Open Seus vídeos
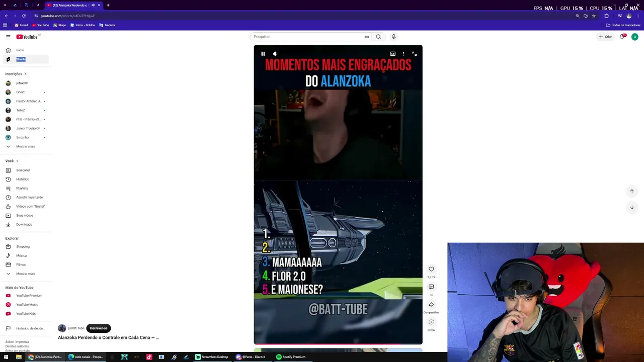644x362 pixels. [x=24, y=215]
